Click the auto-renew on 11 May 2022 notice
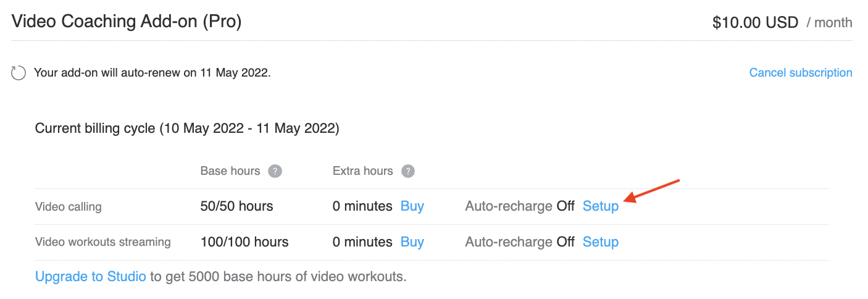Image resolution: width=868 pixels, height=299 pixels. coord(152,73)
